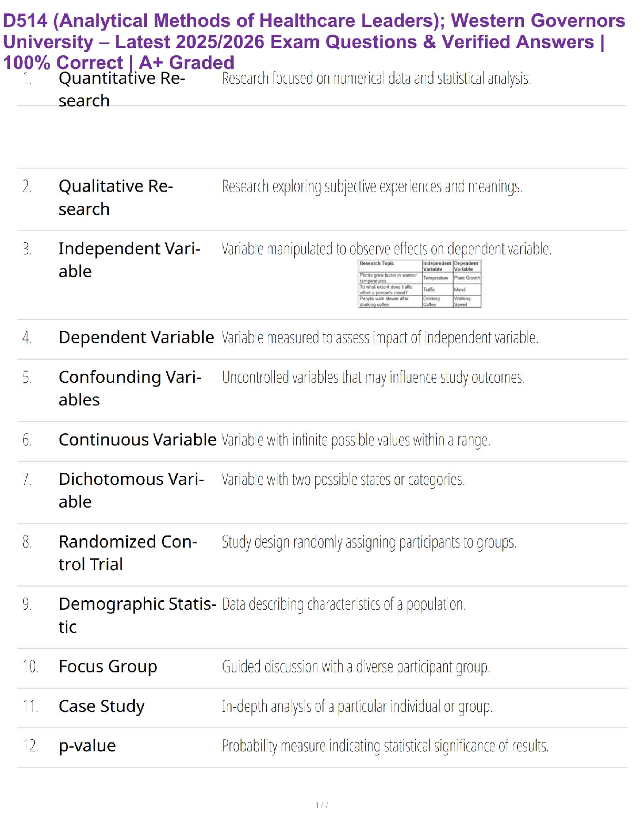The height and width of the screenshot is (834, 644).
Task: Click the term "Focus Group"
Action: pyautogui.click(x=107, y=667)
